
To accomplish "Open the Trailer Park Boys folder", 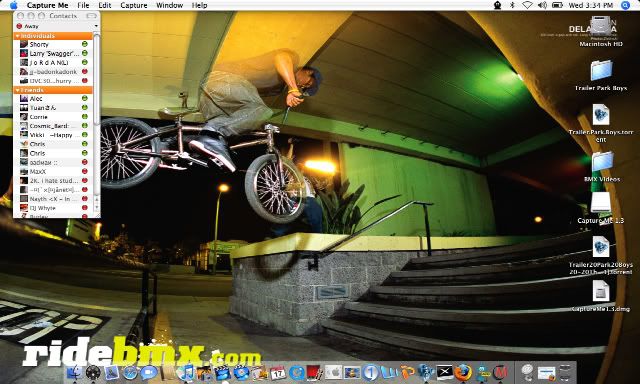I will [x=601, y=76].
